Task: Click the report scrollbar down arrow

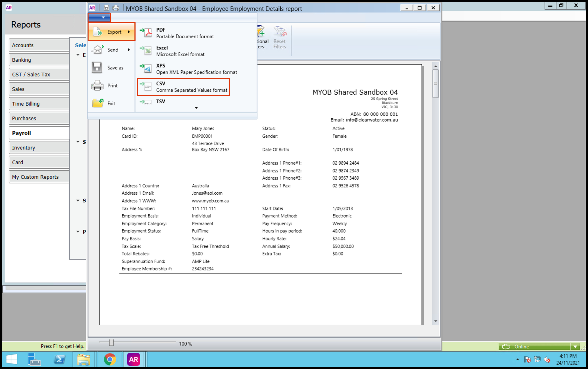Action: pos(436,321)
